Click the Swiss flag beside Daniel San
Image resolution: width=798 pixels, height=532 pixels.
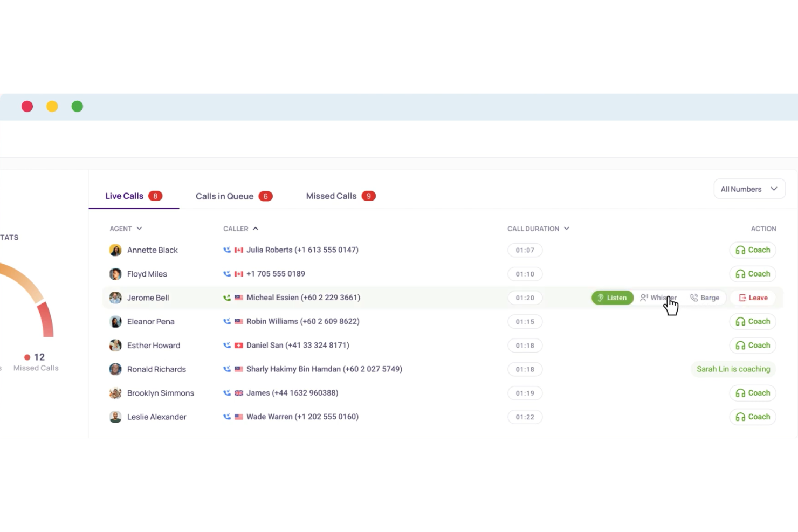click(x=238, y=345)
